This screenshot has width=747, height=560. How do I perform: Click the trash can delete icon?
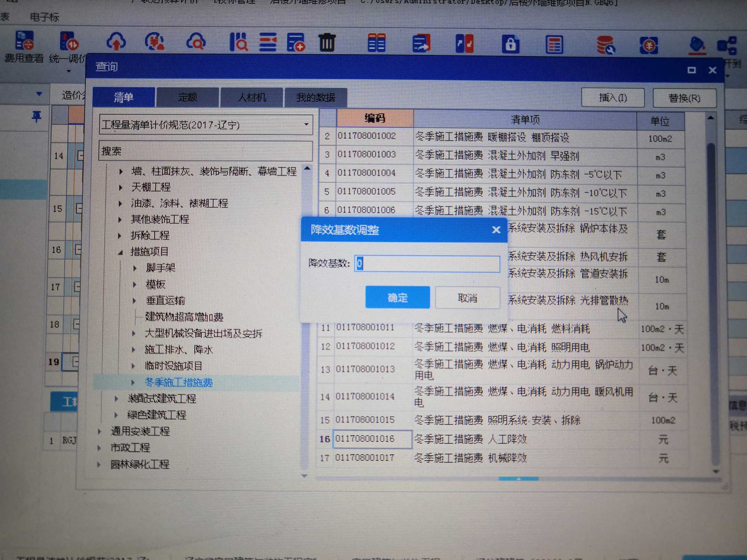click(x=326, y=42)
